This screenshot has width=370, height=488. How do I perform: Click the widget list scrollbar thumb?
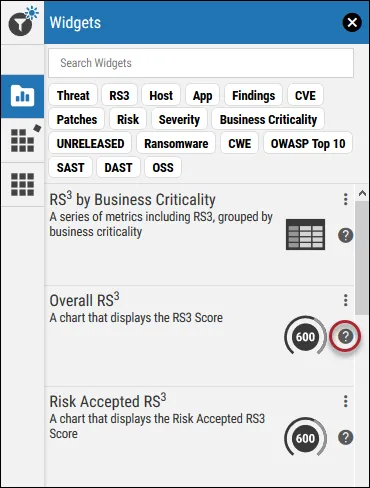click(x=362, y=258)
